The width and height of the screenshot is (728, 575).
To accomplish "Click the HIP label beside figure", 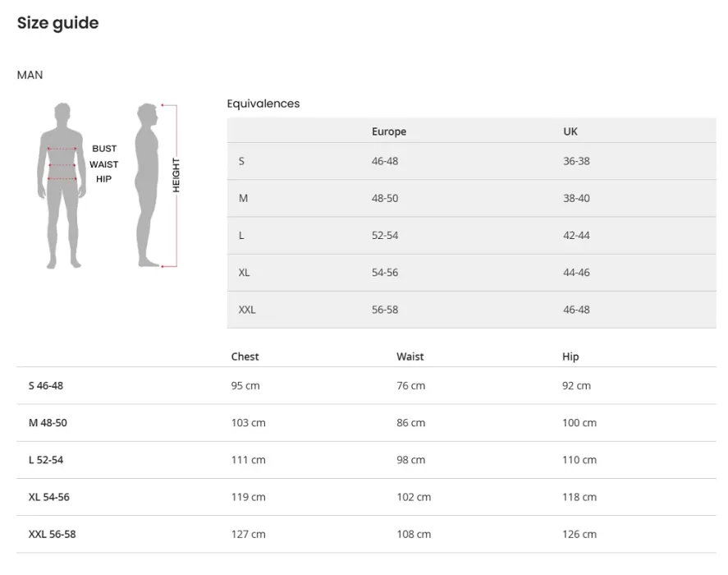I will point(103,179).
